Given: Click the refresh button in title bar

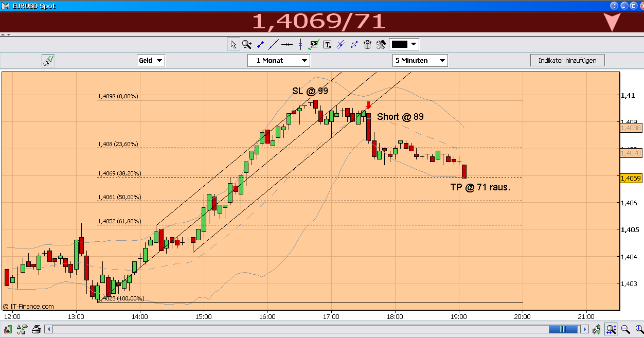Looking at the screenshot, I should tap(614, 6).
